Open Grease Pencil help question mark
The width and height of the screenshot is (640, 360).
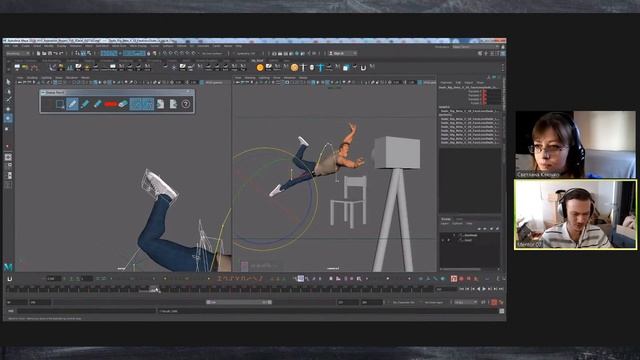[x=186, y=104]
